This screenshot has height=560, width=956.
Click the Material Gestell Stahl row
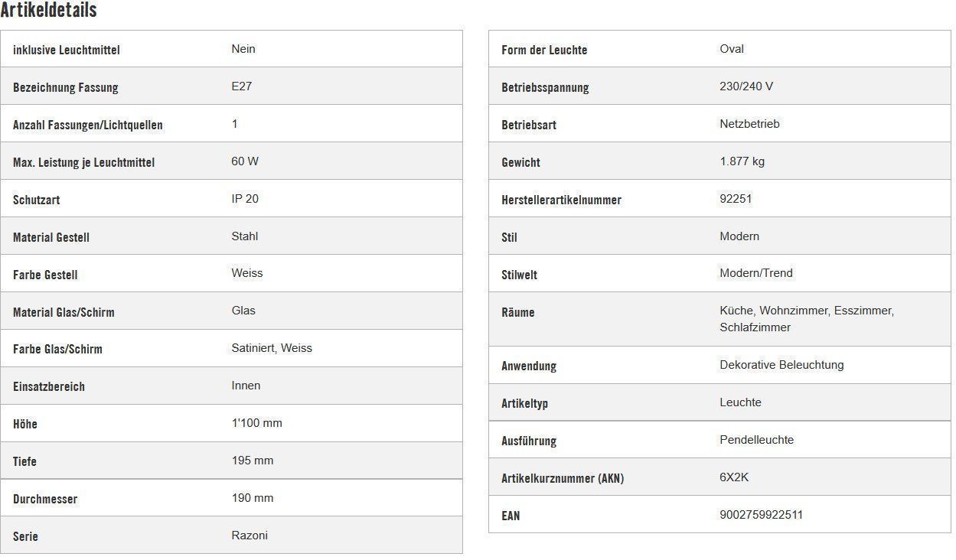pyautogui.click(x=231, y=236)
